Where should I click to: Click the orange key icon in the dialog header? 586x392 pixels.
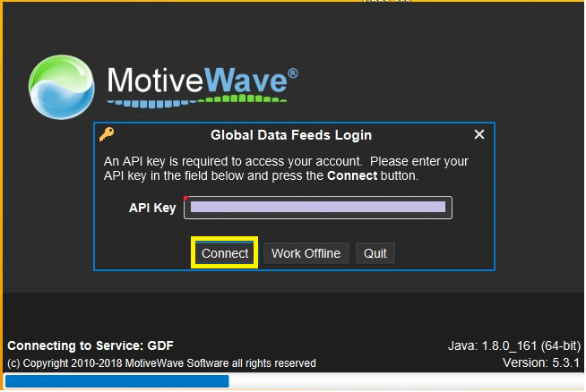(x=107, y=134)
